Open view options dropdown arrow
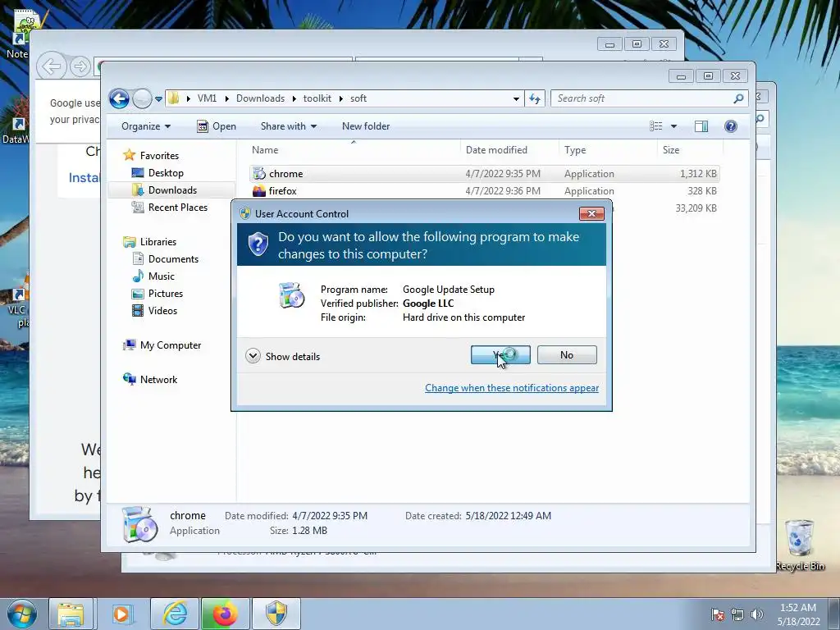The width and height of the screenshot is (840, 630). (x=674, y=126)
